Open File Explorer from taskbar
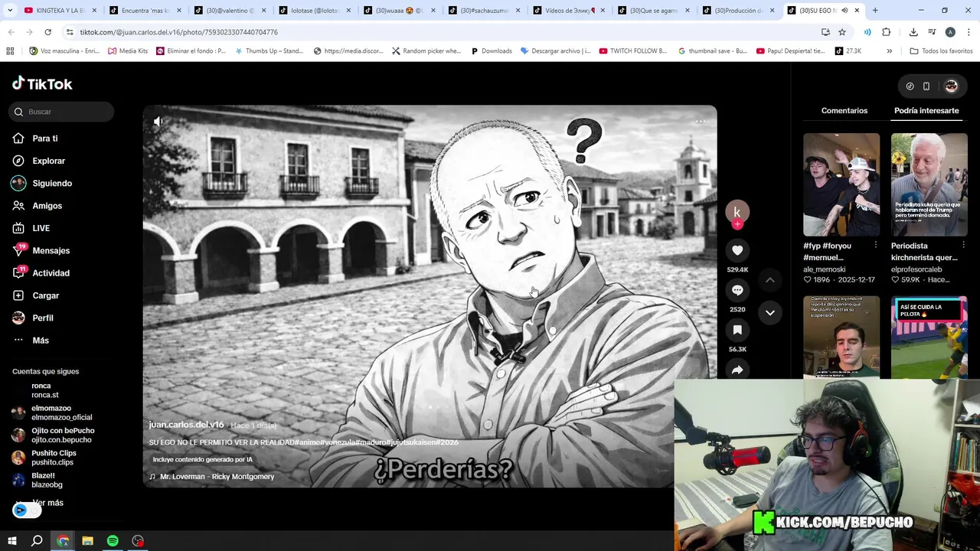This screenshot has width=980, height=551. 87,541
